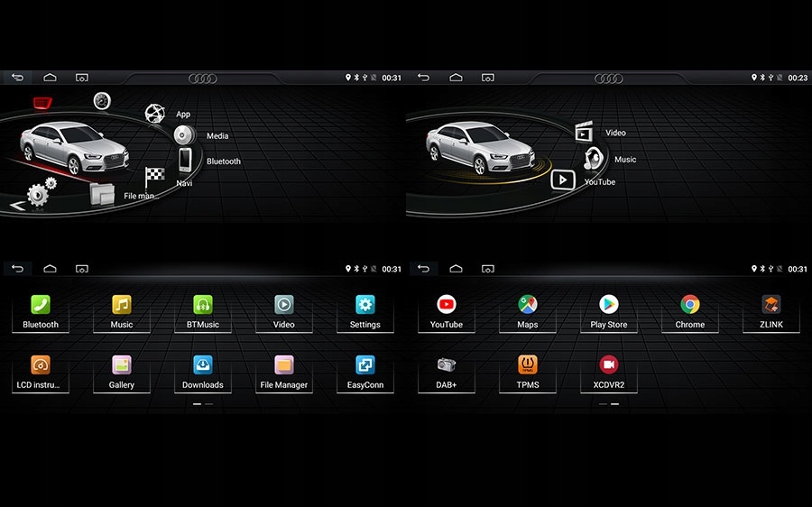Tap recent apps button on App/Media menu screen
This screenshot has width=812, height=507.
coord(82,78)
